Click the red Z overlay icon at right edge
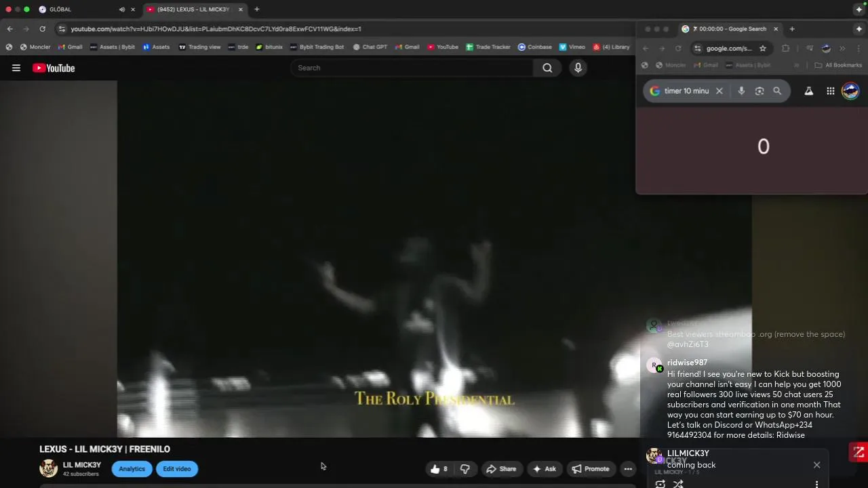Viewport: 868px width, 488px height. pos(859,452)
